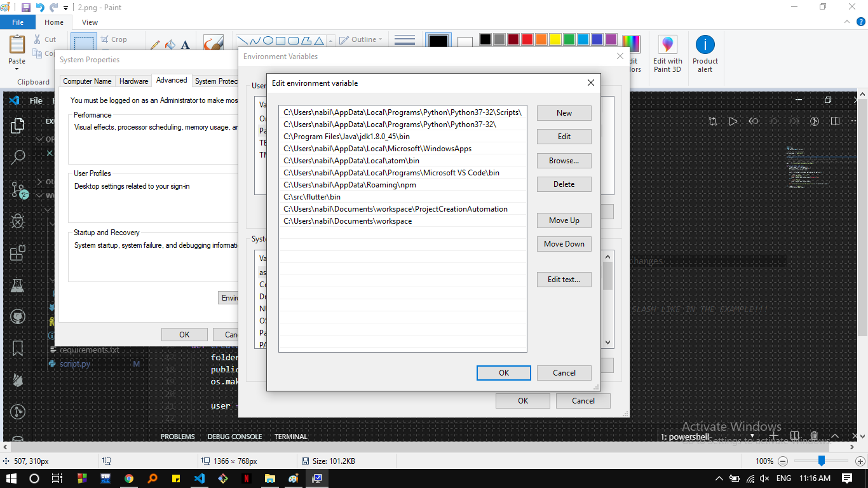Click the Paste clipboard icon
The height and width of the screenshot is (488, 868).
coord(17,44)
